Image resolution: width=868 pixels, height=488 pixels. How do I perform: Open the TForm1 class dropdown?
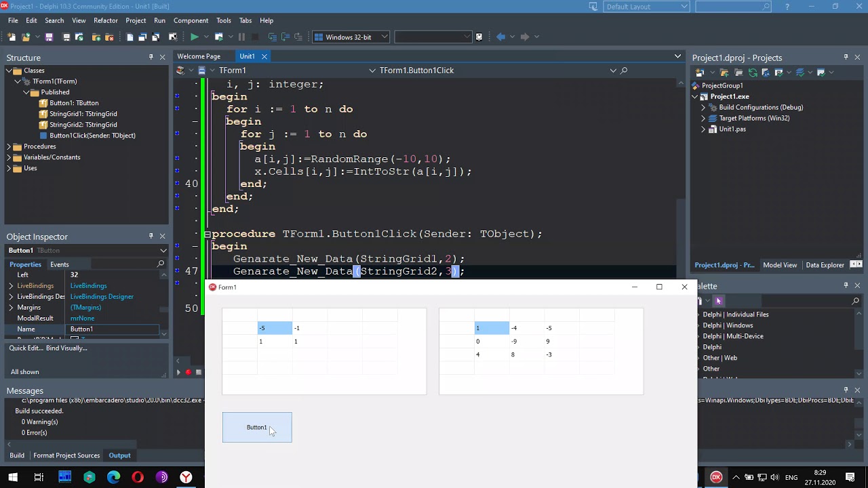[x=372, y=70]
